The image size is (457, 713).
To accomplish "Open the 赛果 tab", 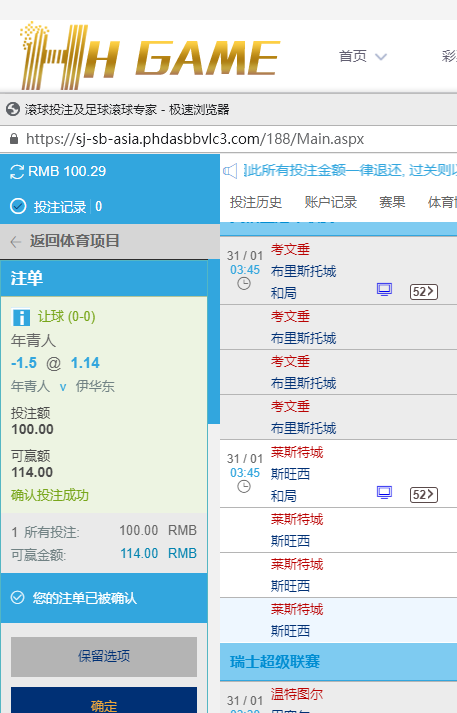I will tap(392, 202).
